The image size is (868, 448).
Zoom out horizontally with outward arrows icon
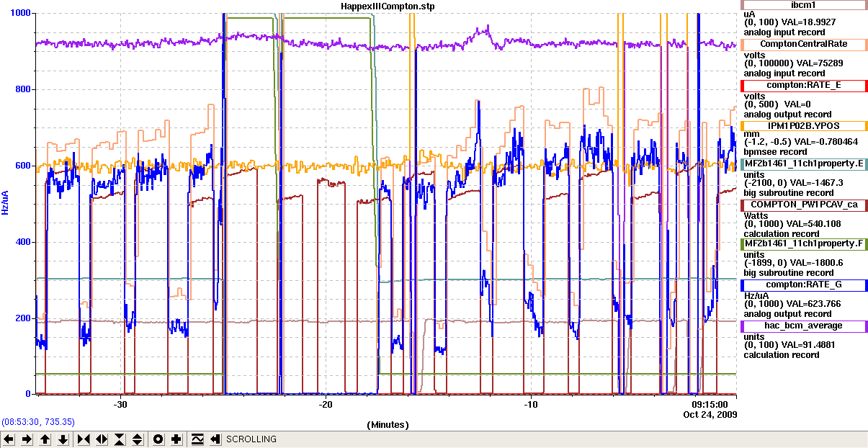[101, 439]
